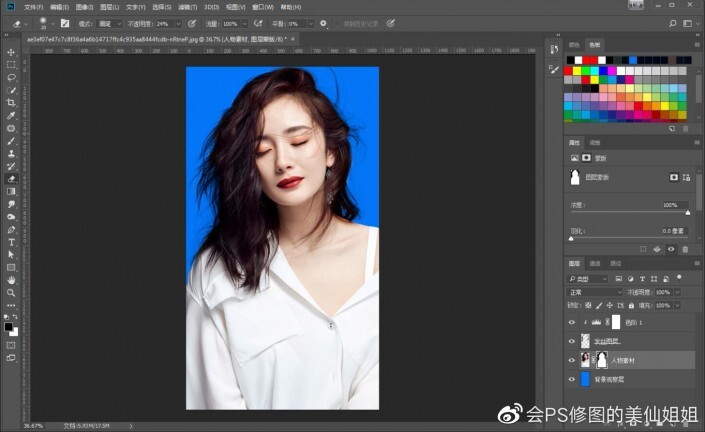Open the layer filter 类型 dropdown
This screenshot has width=705, height=432.
pyautogui.click(x=589, y=278)
